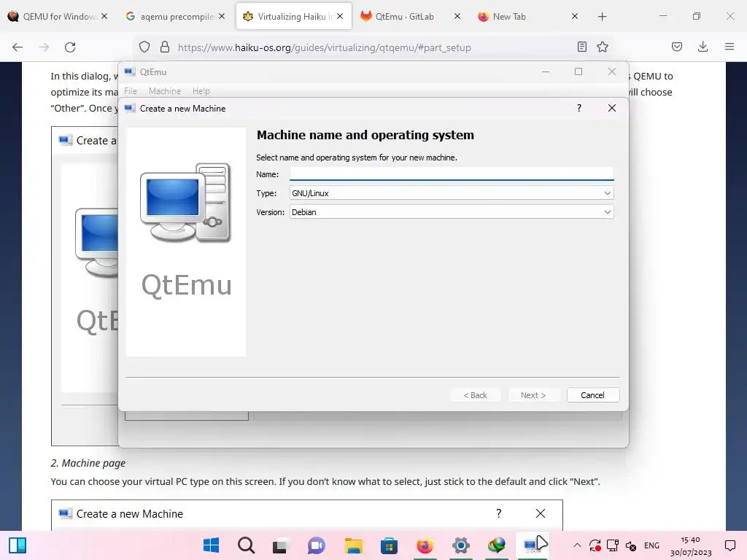Open the Version dropdown showing Debian
This screenshot has width=747, height=560.
pyautogui.click(x=451, y=212)
